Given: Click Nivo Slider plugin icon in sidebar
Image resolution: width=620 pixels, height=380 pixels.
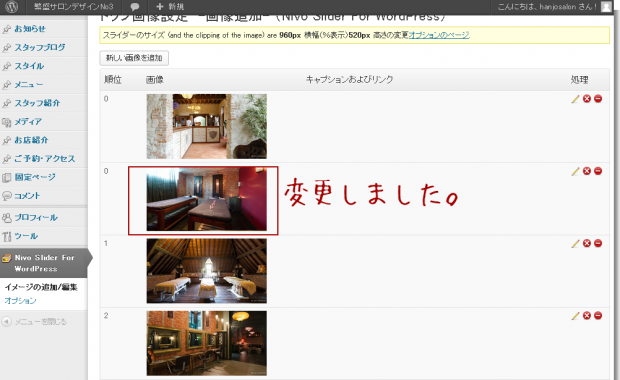Looking at the screenshot, I should (7, 258).
